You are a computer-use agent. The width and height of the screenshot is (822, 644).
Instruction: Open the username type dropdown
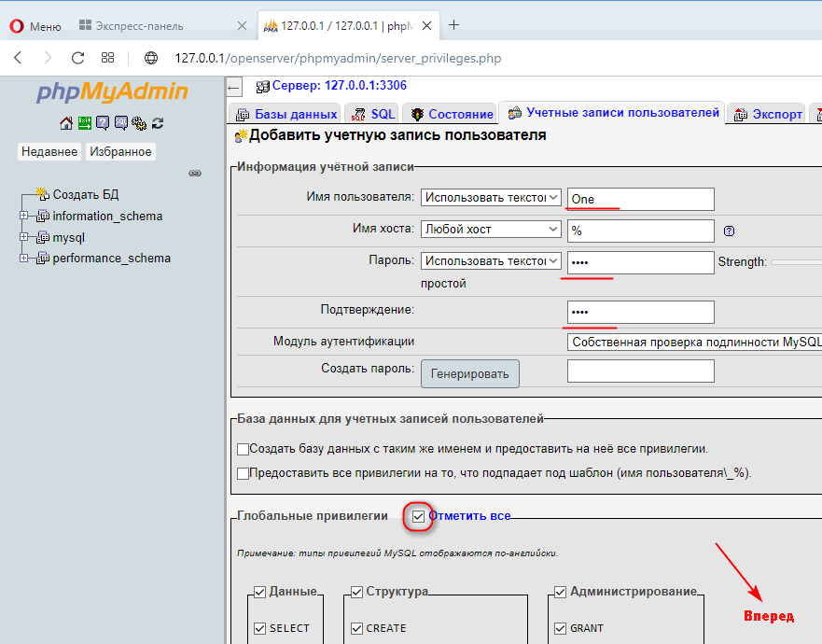[x=491, y=198]
